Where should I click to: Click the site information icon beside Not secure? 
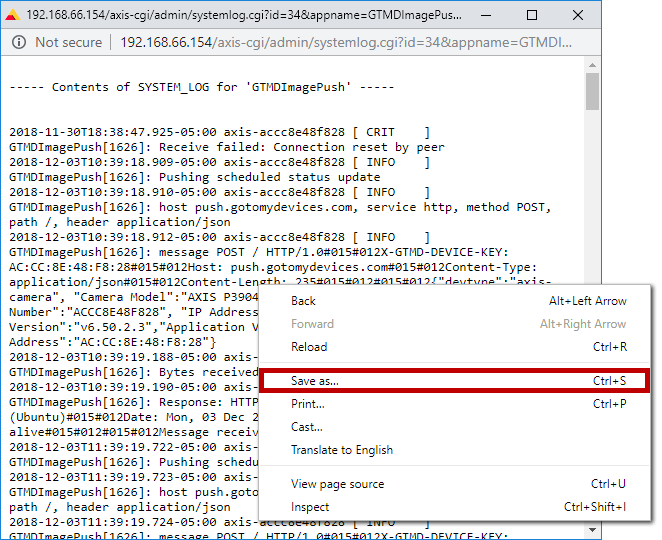tap(18, 43)
